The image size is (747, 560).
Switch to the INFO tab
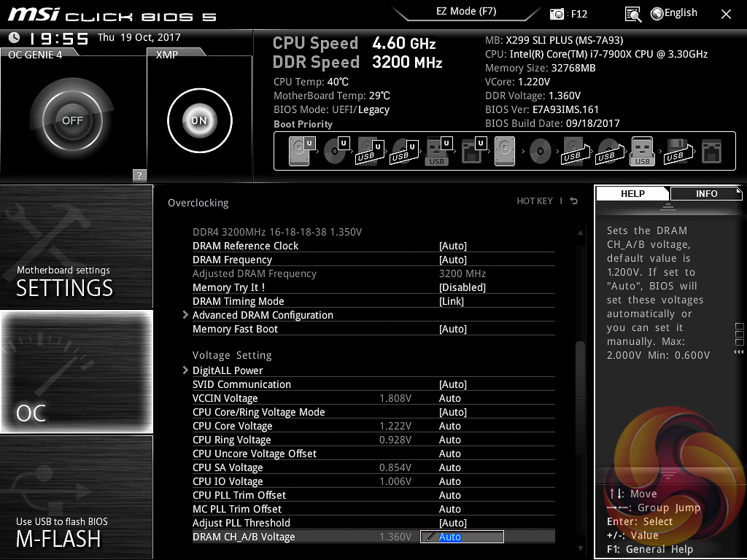point(705,193)
